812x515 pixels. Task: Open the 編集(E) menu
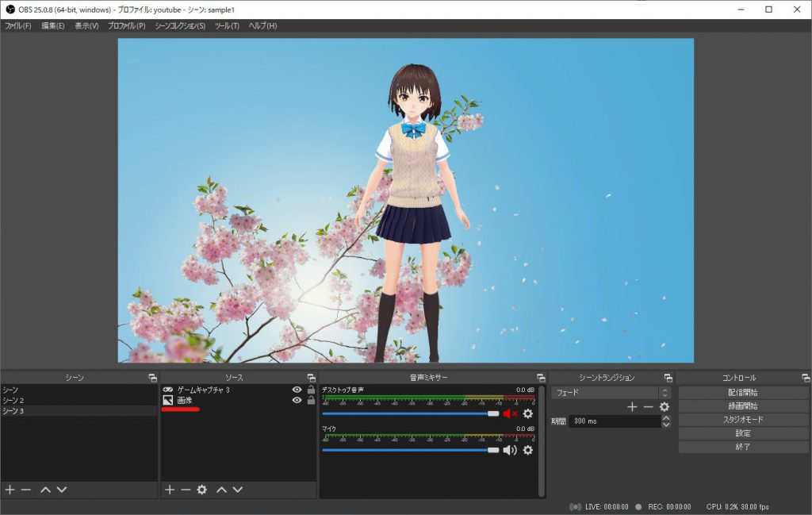click(53, 26)
